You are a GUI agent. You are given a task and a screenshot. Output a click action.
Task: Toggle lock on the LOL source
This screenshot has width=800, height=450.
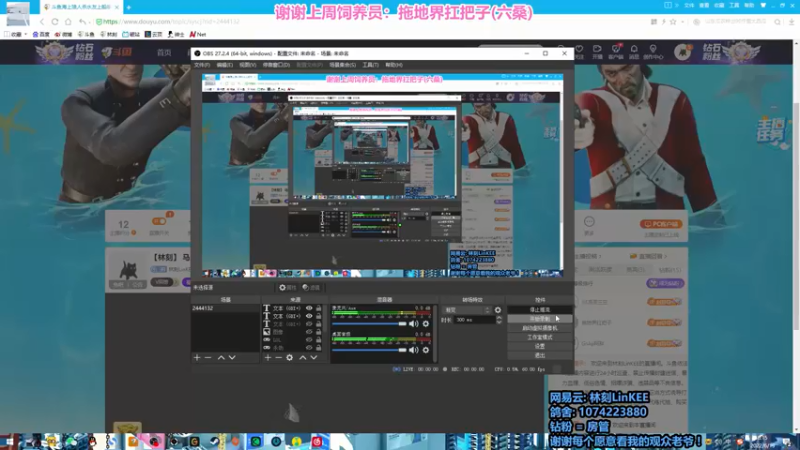pos(319,340)
